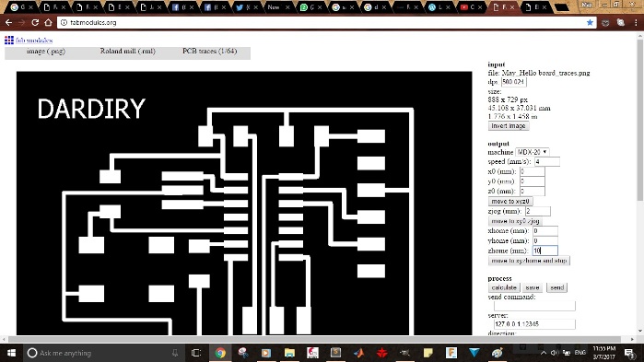This screenshot has width=644, height=362.
Task: Focus the dpi input field
Action: click(514, 82)
